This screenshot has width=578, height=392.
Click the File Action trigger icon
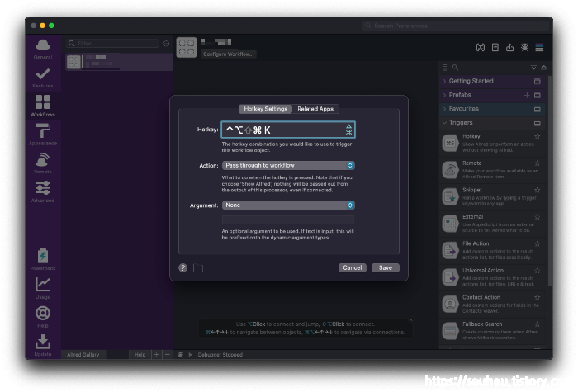[450, 251]
